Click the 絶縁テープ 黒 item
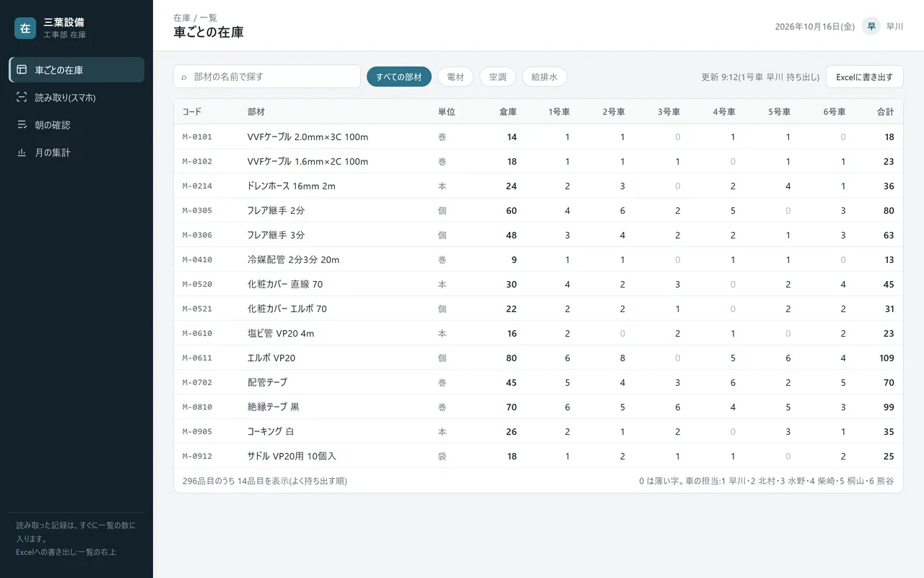This screenshot has width=924, height=578. [274, 407]
